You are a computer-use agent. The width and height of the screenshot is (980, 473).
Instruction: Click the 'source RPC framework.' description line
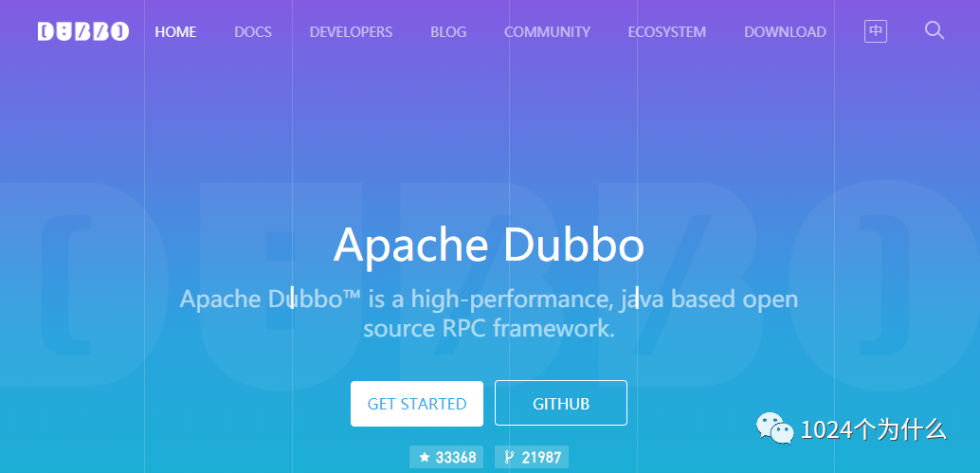coord(489,329)
